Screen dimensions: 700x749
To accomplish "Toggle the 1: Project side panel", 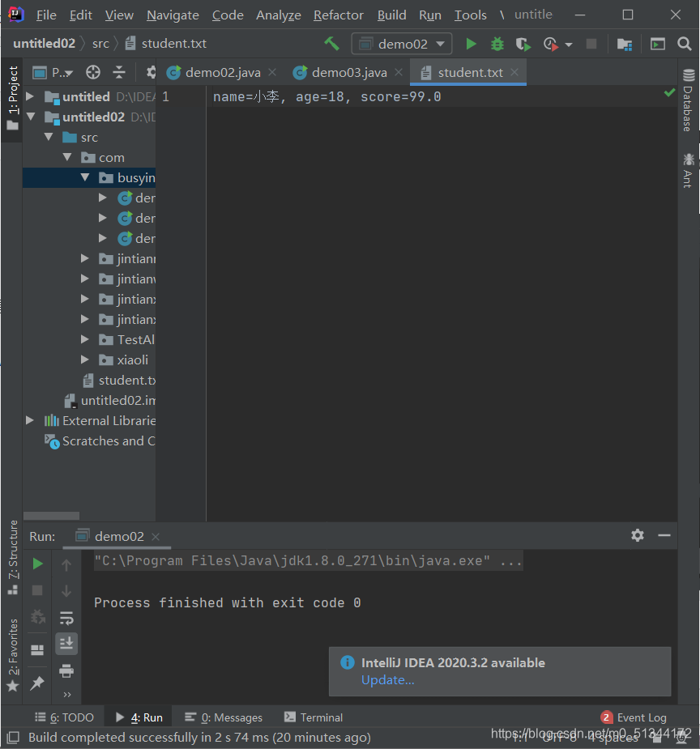I will point(13,99).
